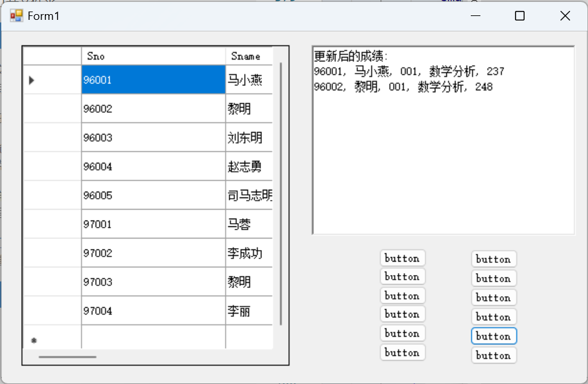Click the name cell 司马志明

(x=249, y=195)
